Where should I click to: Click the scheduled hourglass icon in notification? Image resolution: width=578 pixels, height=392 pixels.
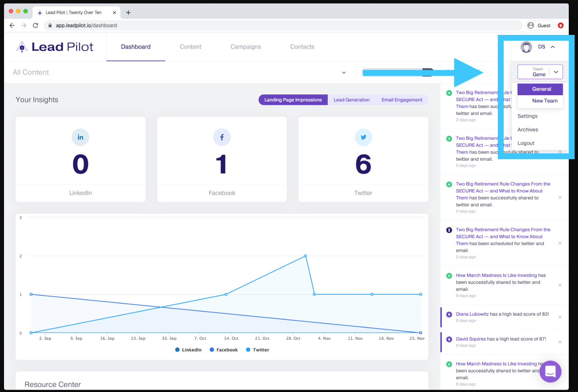pyautogui.click(x=449, y=230)
